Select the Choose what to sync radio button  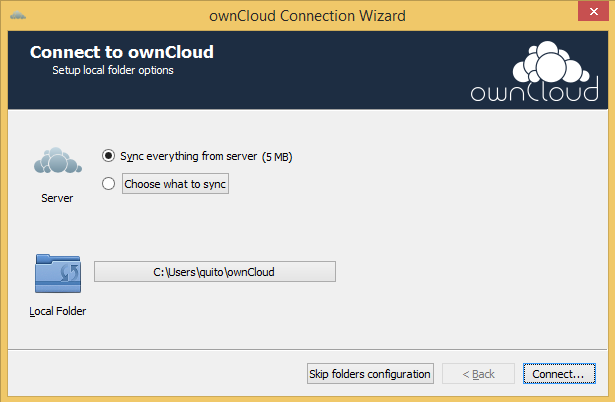tap(108, 184)
